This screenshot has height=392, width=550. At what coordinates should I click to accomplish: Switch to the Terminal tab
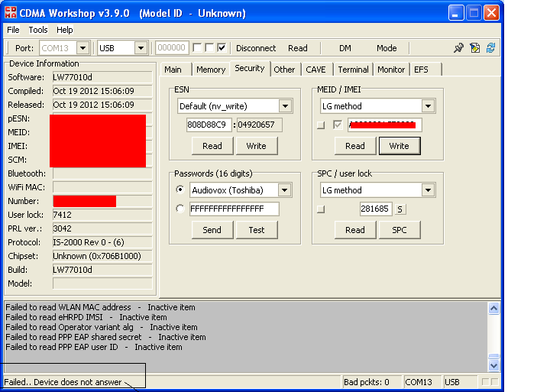coord(353,70)
